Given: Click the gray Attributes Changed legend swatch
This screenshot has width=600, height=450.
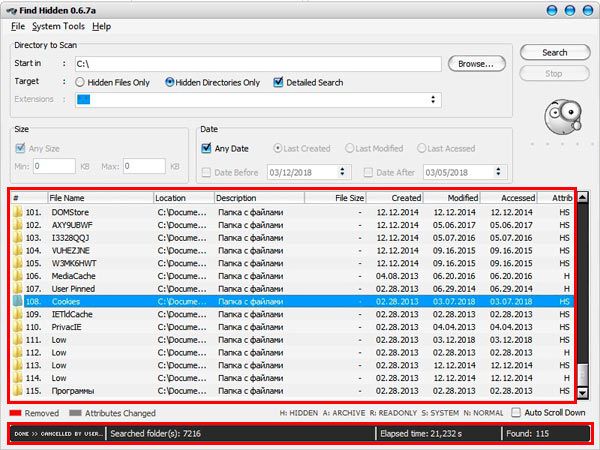Looking at the screenshot, I should tap(75, 413).
